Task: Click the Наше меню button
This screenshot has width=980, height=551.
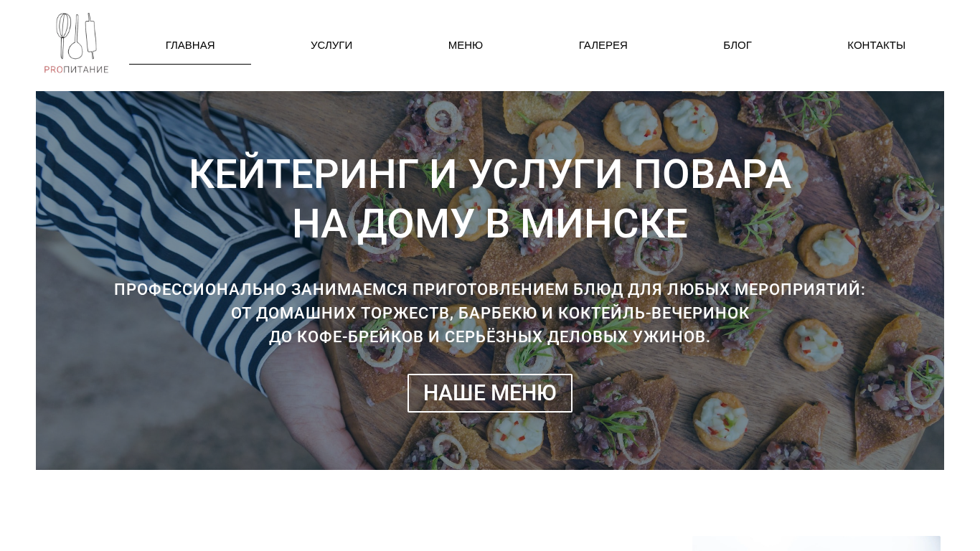Action: [x=490, y=393]
